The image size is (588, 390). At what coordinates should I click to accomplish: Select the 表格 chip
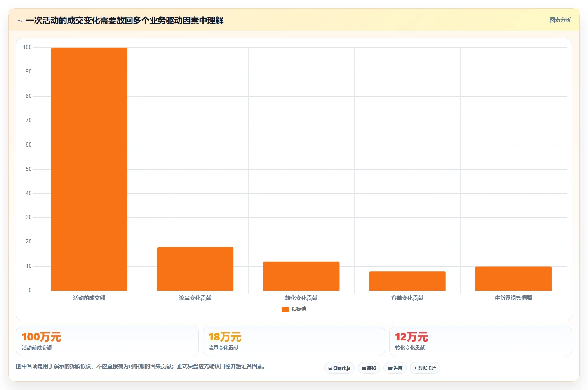[x=369, y=368]
